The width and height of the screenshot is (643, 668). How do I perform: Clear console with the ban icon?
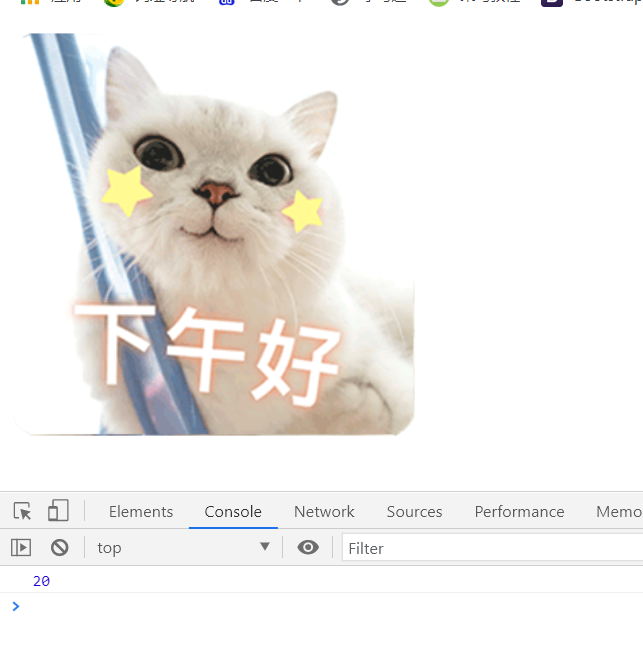tap(60, 547)
